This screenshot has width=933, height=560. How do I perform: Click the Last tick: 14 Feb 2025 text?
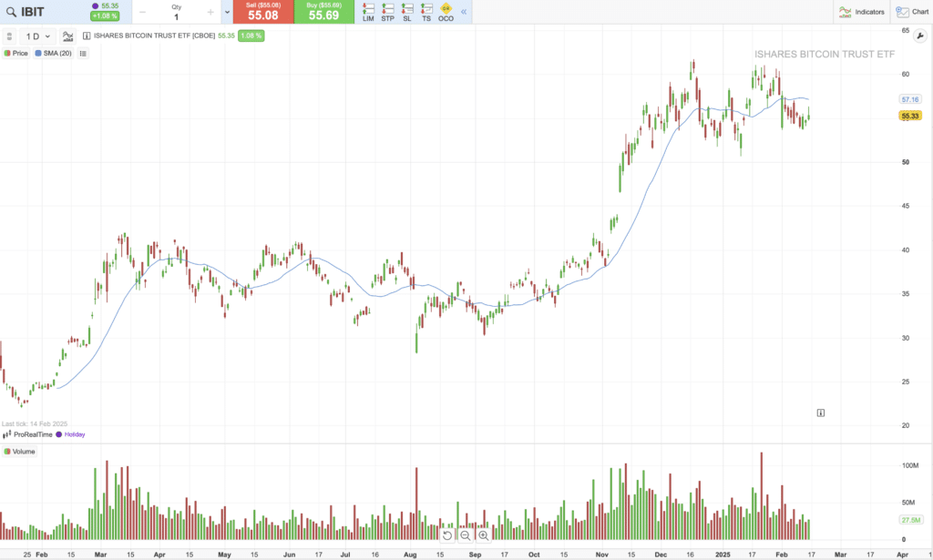pos(35,423)
